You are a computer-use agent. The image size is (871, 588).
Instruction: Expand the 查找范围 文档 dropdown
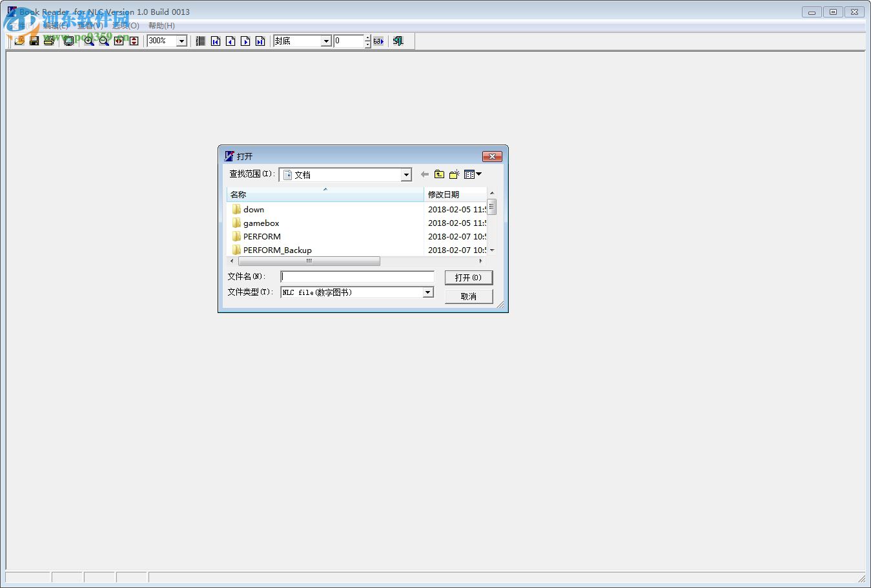(406, 175)
